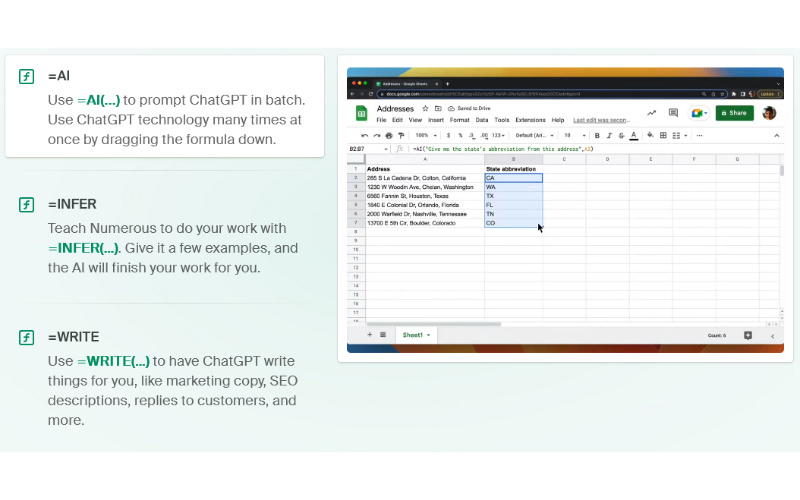Star the Addresses spreadsheet
Viewport: 800px width, 500px height.
(x=425, y=108)
